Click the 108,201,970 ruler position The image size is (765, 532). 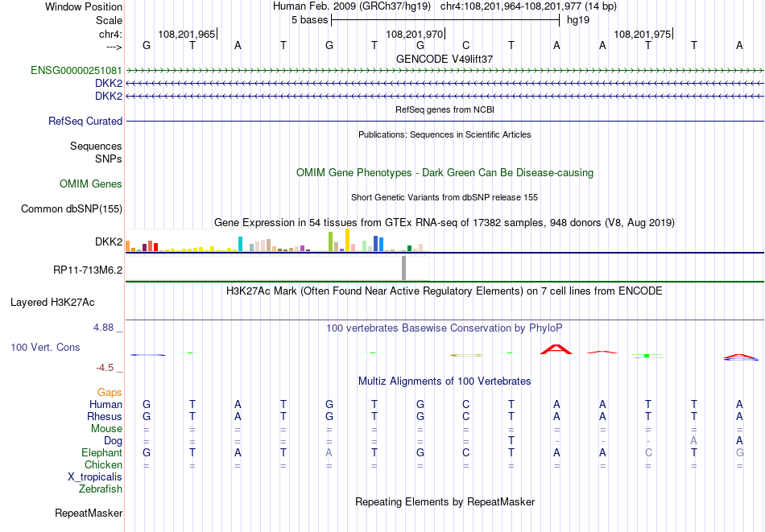(x=414, y=34)
